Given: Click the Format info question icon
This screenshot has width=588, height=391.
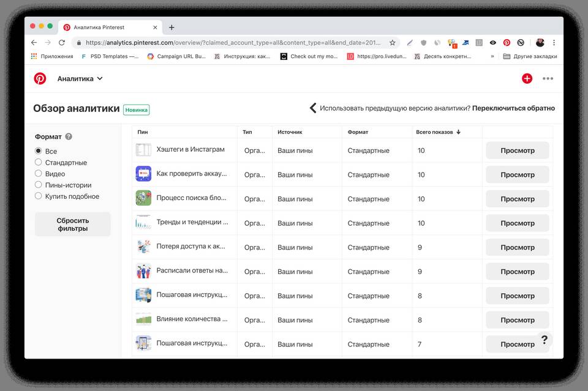Looking at the screenshot, I should coord(69,137).
